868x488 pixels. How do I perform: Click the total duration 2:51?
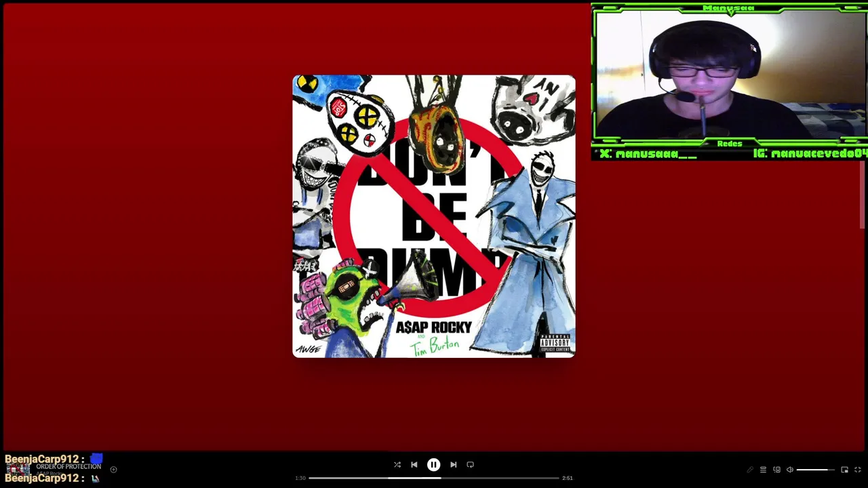[568, 478]
